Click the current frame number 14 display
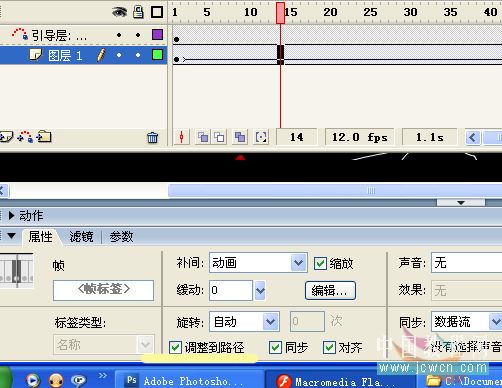 pyautogui.click(x=296, y=137)
